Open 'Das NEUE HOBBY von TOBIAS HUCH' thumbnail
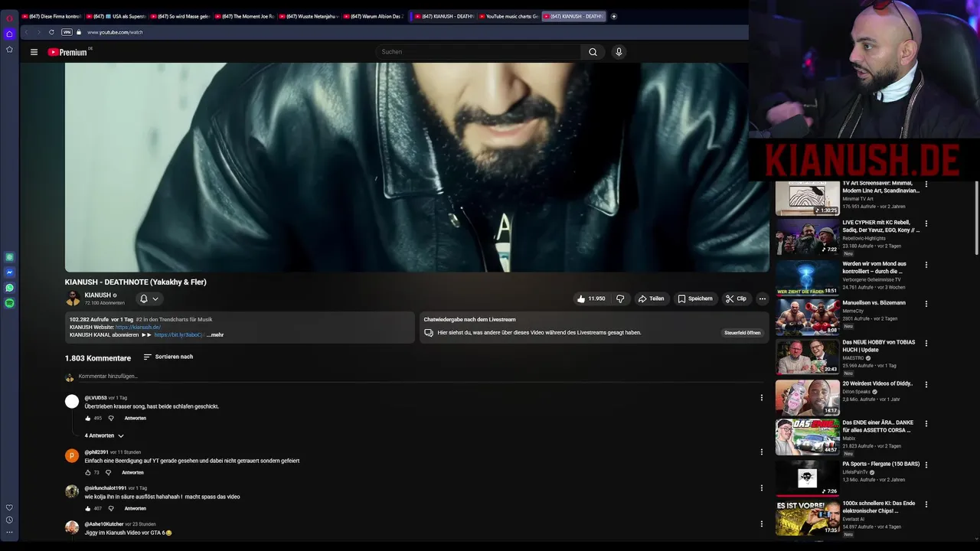This screenshot has width=980, height=551. coord(807,357)
